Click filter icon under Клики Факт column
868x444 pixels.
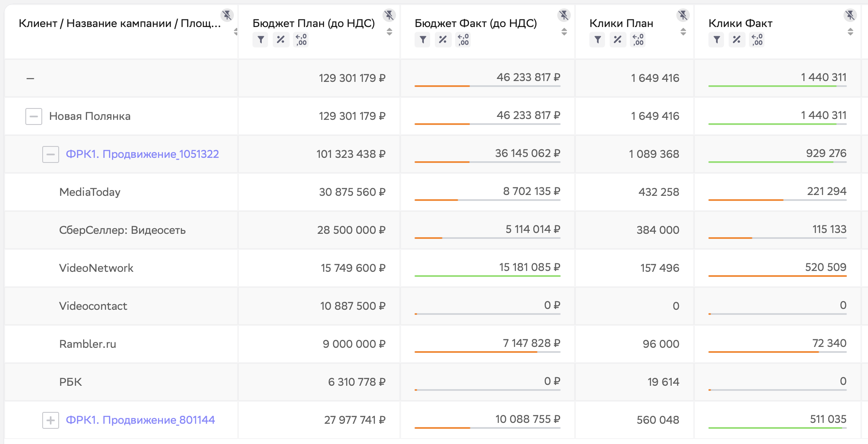click(x=716, y=40)
